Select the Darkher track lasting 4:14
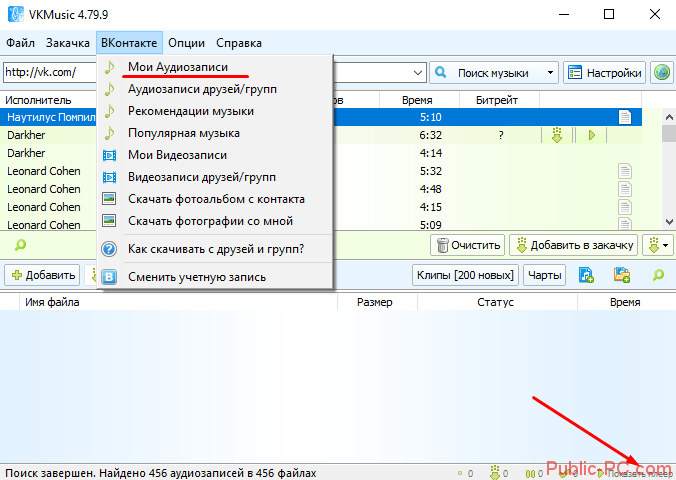This screenshot has width=676, height=480. point(321,154)
